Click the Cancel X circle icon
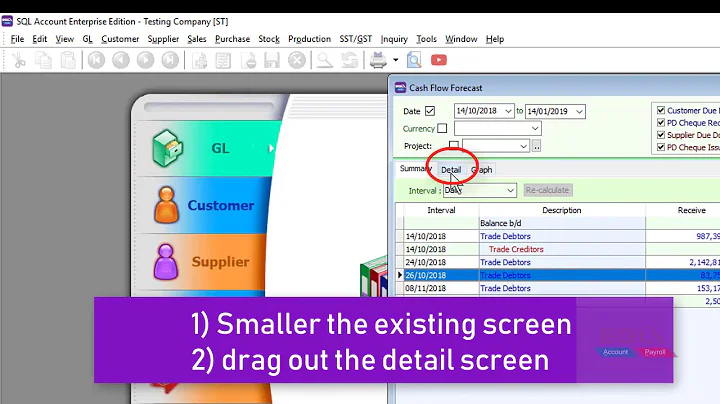Image resolution: width=720 pixels, height=404 pixels. click(297, 60)
